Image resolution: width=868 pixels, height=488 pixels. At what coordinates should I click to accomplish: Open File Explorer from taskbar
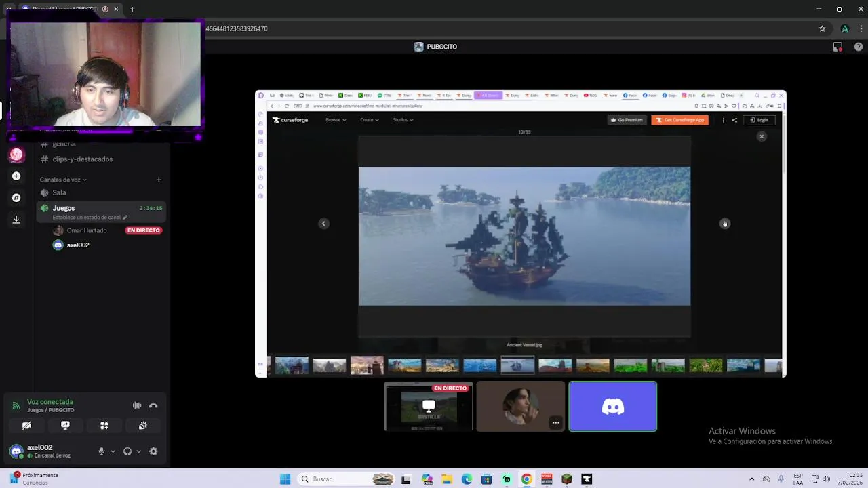[x=447, y=479]
